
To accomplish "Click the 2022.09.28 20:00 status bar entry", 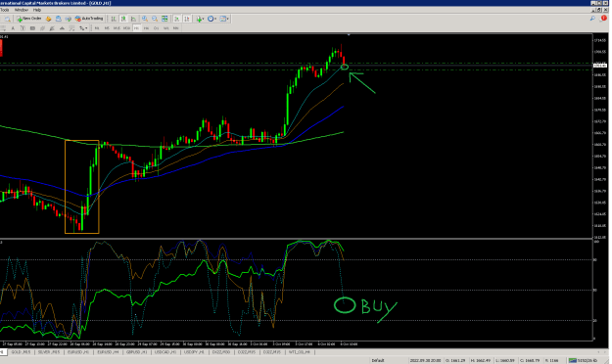I will click(x=425, y=360).
